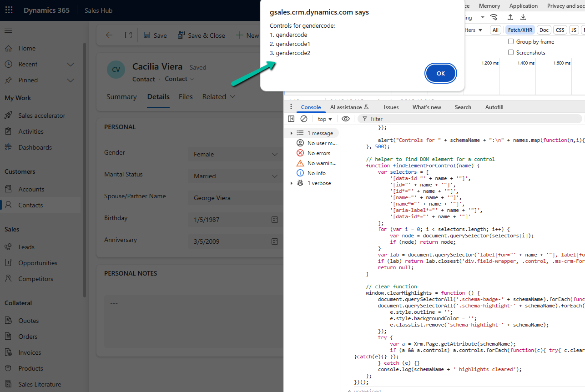Screen dimensions: 585x392
Task: Open live expression eye icon in console
Action: click(346, 119)
